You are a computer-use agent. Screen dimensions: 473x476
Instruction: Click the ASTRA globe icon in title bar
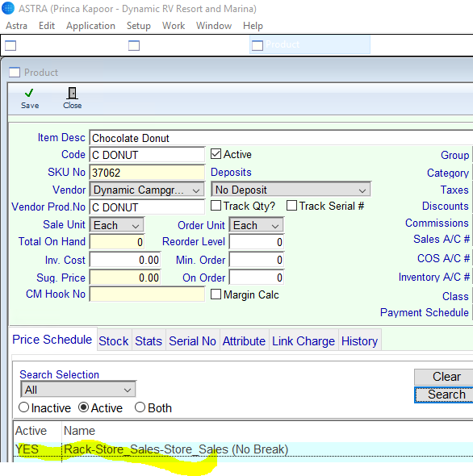click(8, 8)
